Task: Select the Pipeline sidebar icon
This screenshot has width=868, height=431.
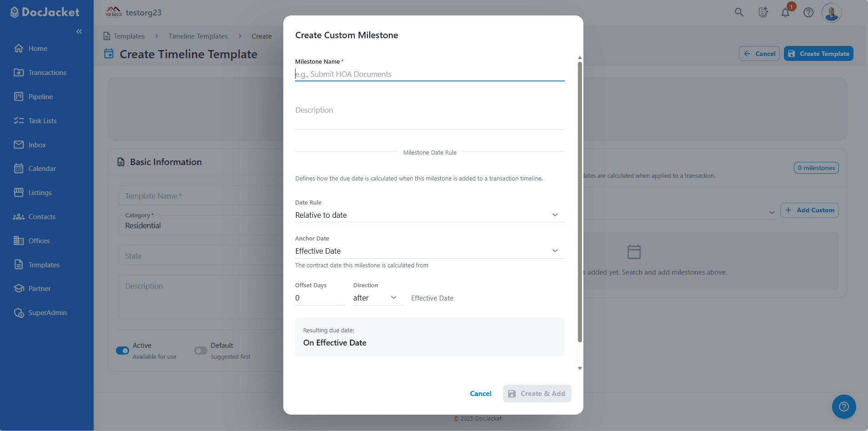Action: point(19,96)
